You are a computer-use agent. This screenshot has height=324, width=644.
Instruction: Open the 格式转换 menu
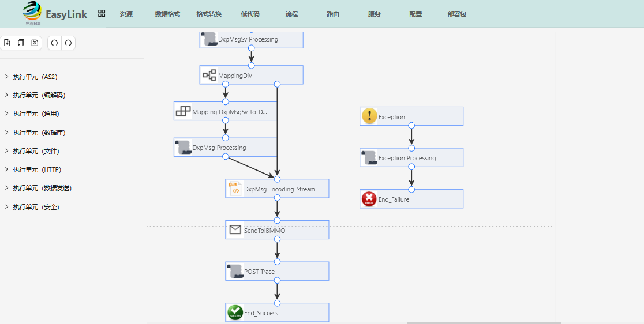[209, 14]
